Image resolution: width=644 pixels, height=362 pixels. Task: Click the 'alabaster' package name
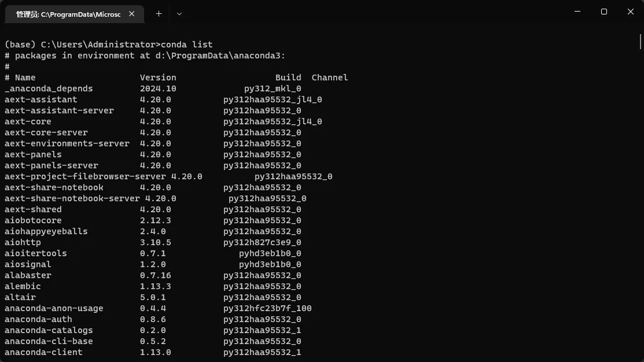(x=28, y=275)
